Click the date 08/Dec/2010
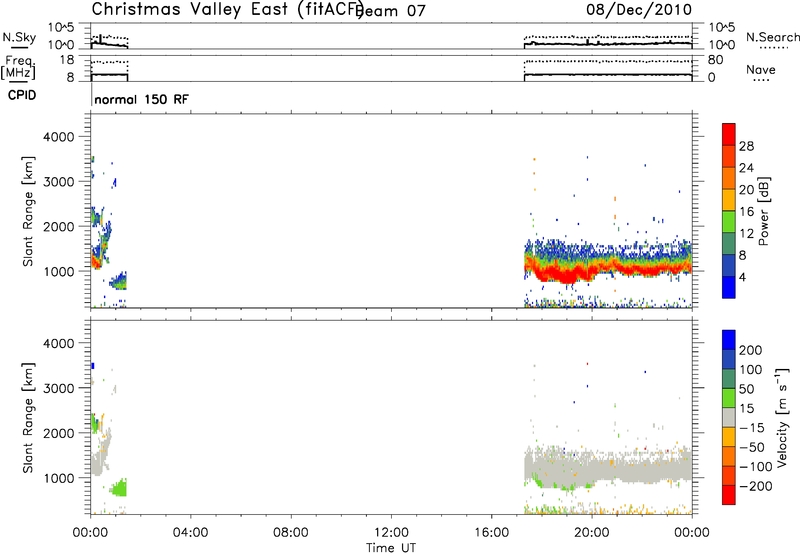 [x=639, y=10]
